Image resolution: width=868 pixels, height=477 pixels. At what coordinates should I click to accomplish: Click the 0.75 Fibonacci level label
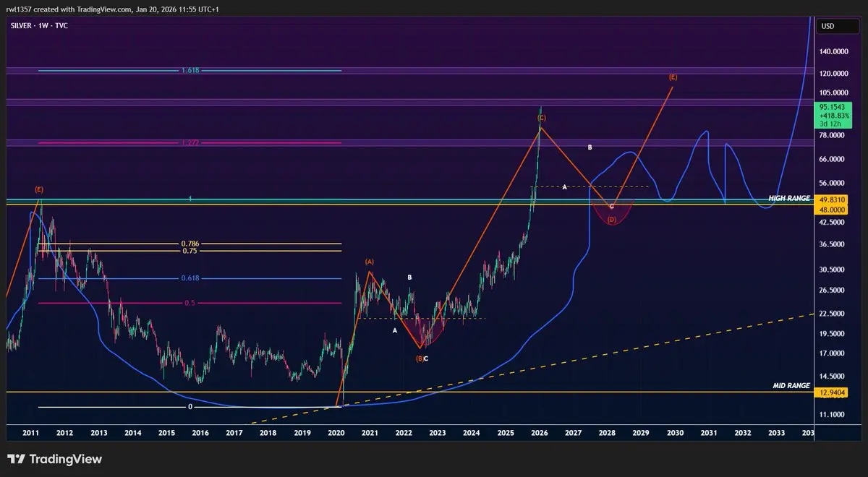(190, 251)
